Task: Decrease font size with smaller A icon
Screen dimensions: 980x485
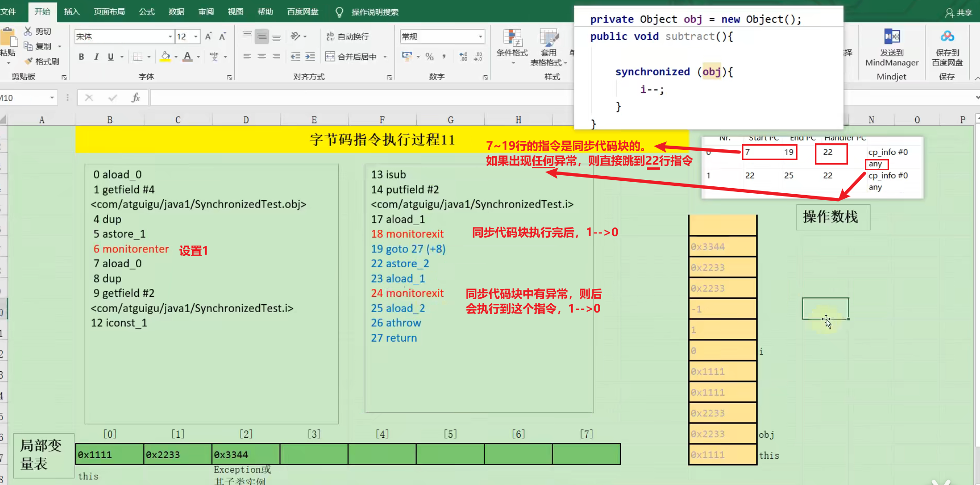Action: [x=223, y=37]
